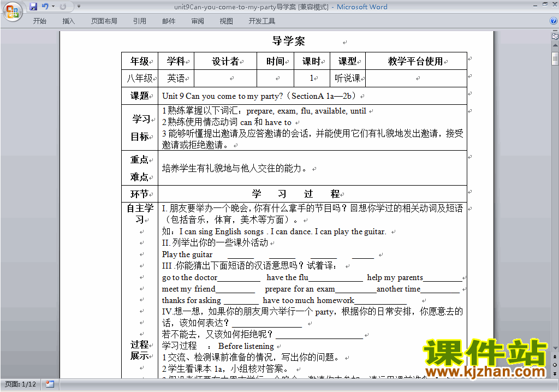This screenshot has width=559, height=392.
Task: Click the 熟练使用情态动词 can 和 have to line
Action: pos(227,122)
